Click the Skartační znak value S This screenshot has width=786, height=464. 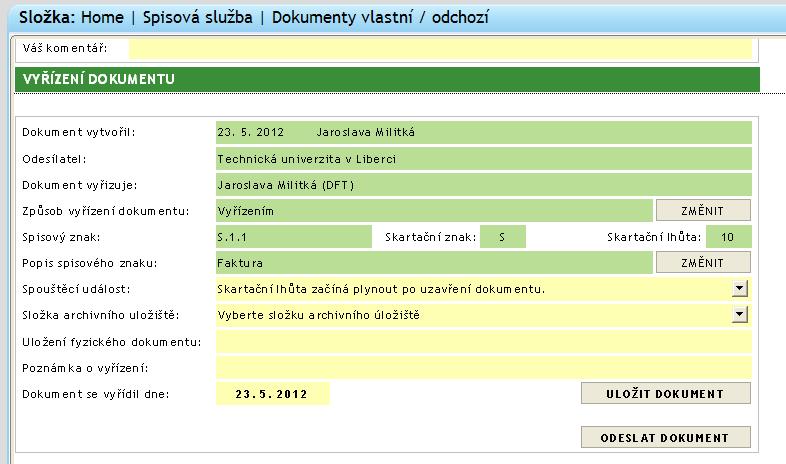(x=503, y=237)
